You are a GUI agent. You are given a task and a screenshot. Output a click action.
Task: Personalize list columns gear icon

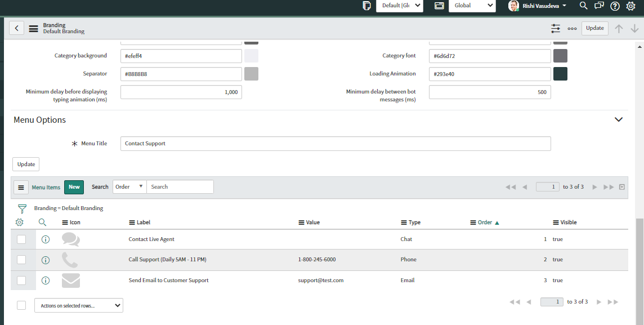19,222
